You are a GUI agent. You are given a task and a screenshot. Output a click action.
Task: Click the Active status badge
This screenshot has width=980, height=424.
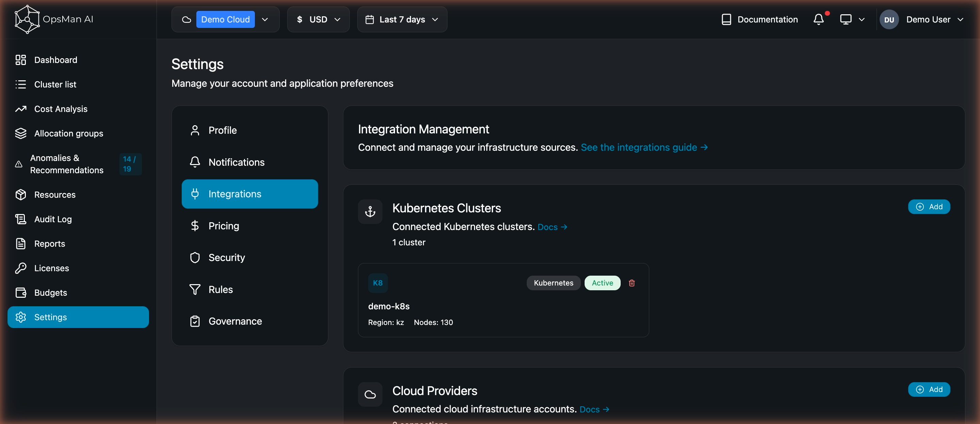pyautogui.click(x=602, y=283)
